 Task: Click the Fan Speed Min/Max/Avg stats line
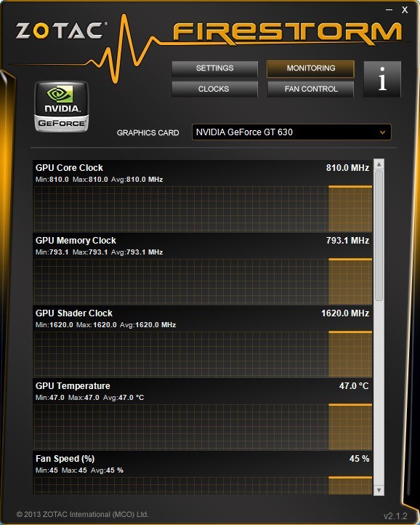[79, 470]
